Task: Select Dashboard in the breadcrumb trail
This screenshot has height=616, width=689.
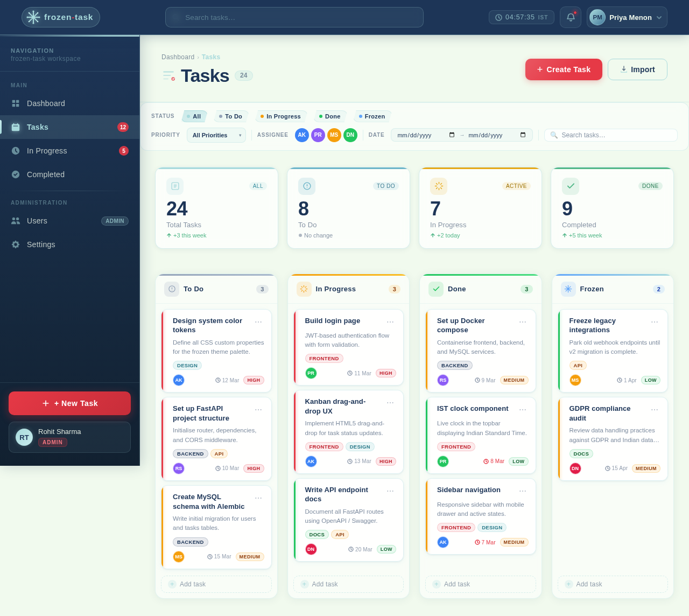Action: click(x=178, y=57)
